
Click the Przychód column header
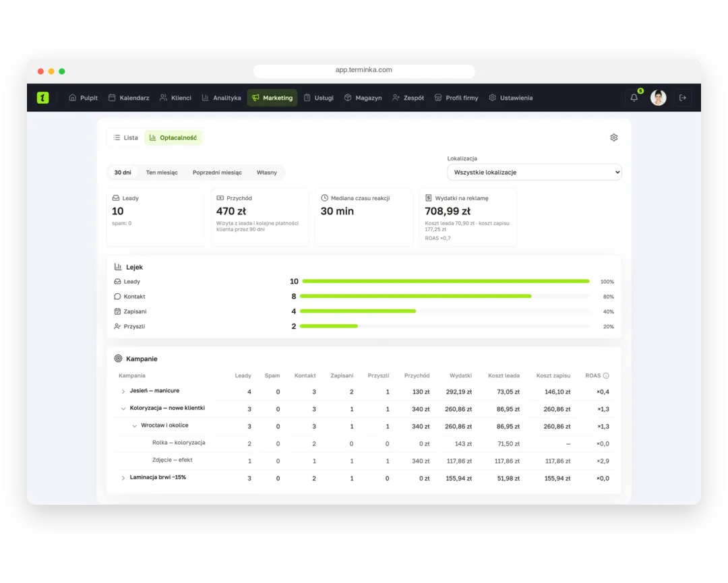[x=417, y=375]
